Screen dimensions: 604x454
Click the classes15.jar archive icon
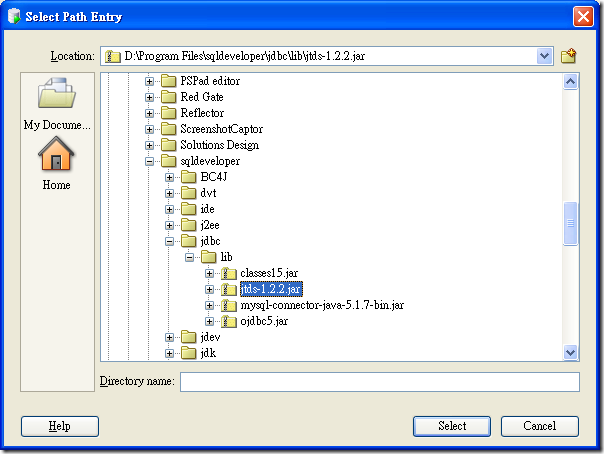(x=229, y=273)
